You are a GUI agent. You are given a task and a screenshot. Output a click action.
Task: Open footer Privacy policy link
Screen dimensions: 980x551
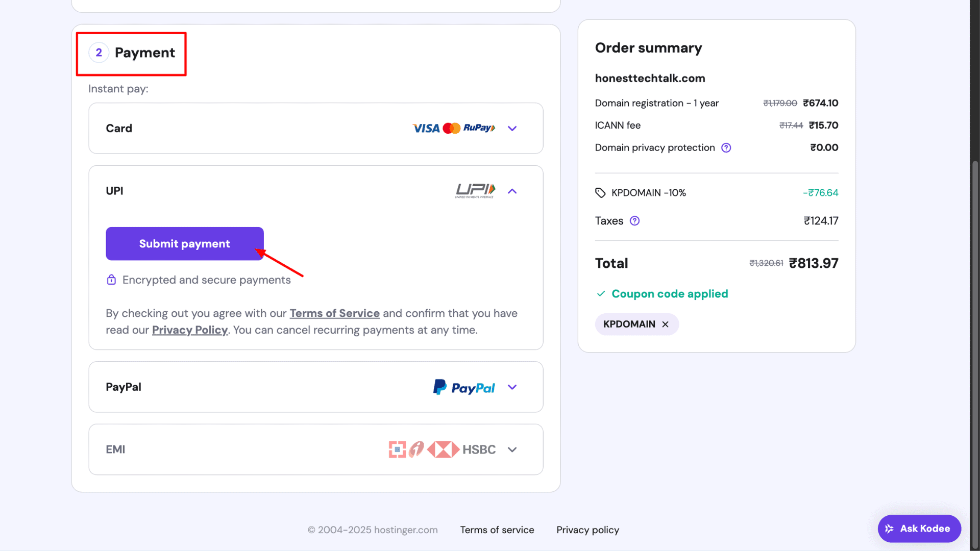coord(587,530)
